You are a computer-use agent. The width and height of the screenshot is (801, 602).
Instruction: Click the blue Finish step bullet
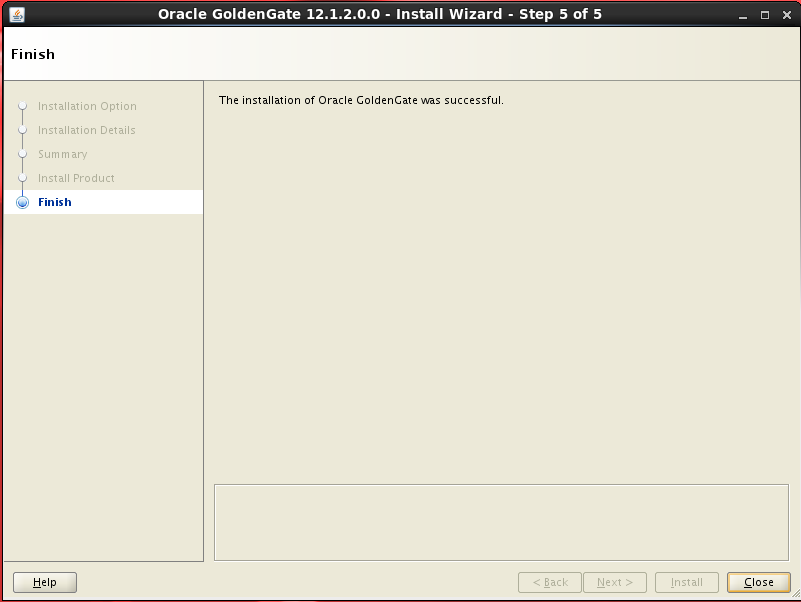point(22,202)
